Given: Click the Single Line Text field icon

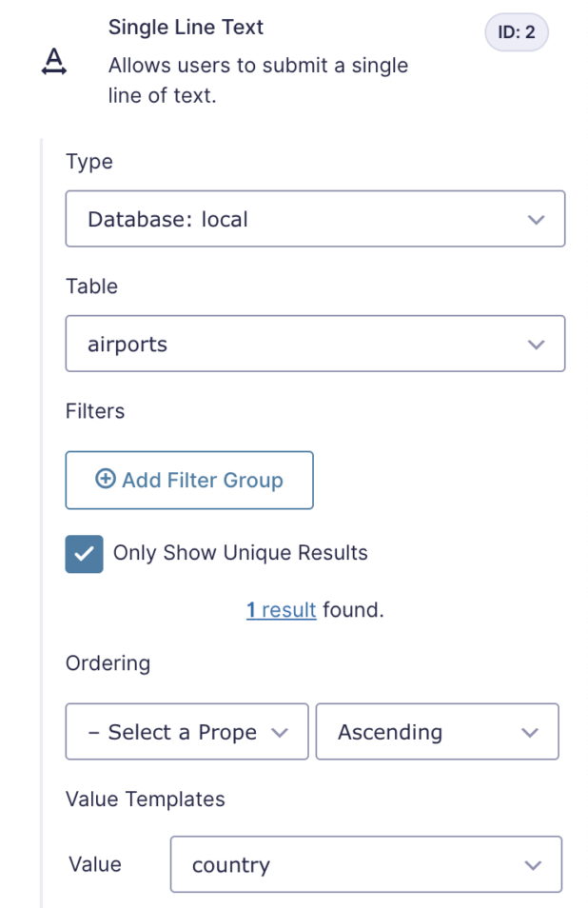Looking at the screenshot, I should click(x=54, y=61).
